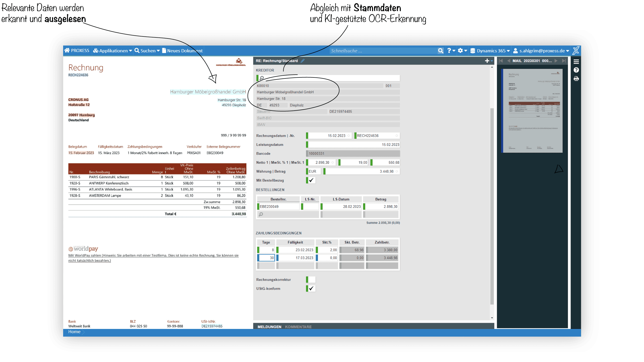
Task: Click the Rechnungsdatum field 15.02.2023
Action: point(329,135)
